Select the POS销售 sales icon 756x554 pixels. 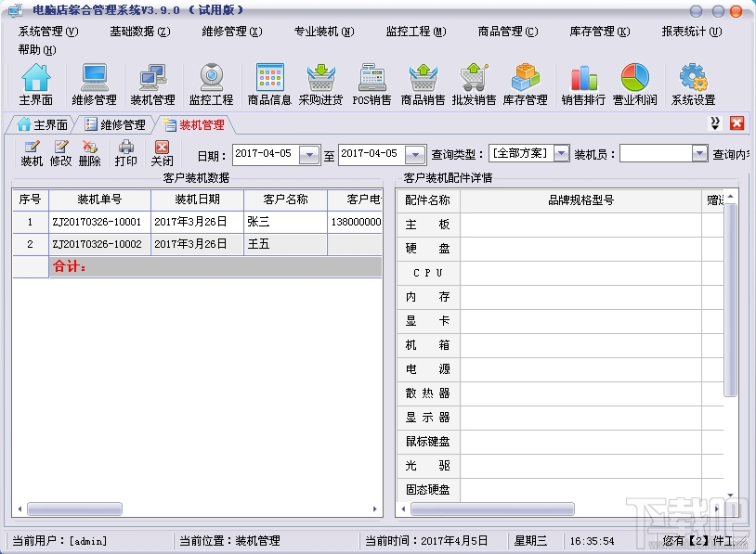click(372, 84)
